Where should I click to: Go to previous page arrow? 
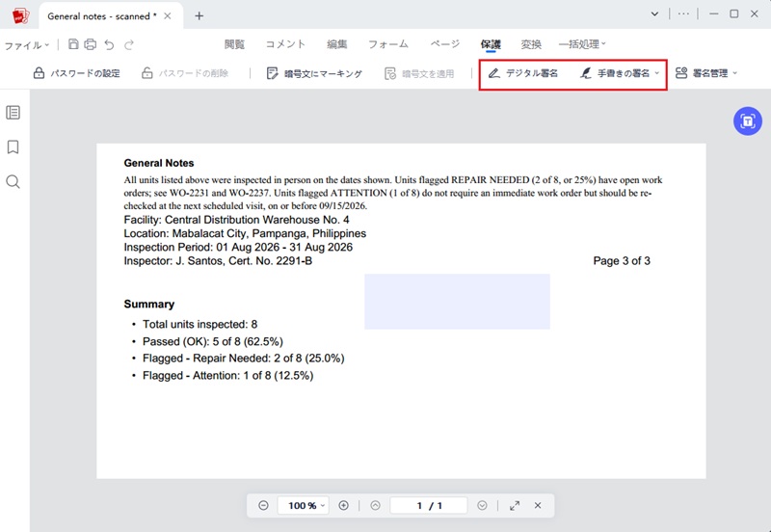coord(375,505)
